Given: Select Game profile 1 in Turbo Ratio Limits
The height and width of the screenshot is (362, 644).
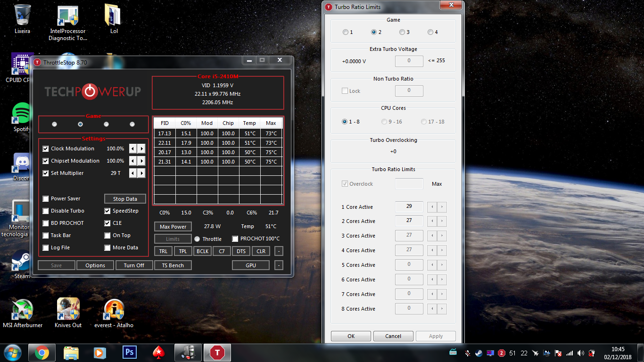Looking at the screenshot, I should 346,32.
